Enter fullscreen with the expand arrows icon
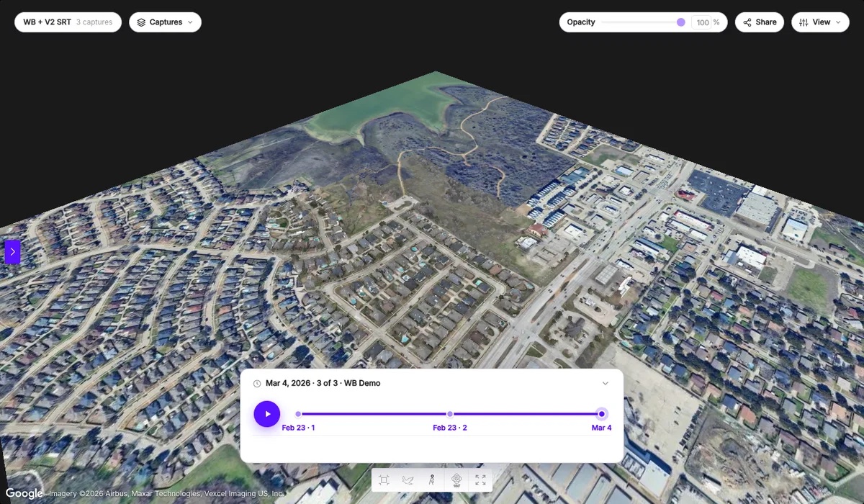The height and width of the screenshot is (504, 864). pyautogui.click(x=480, y=480)
